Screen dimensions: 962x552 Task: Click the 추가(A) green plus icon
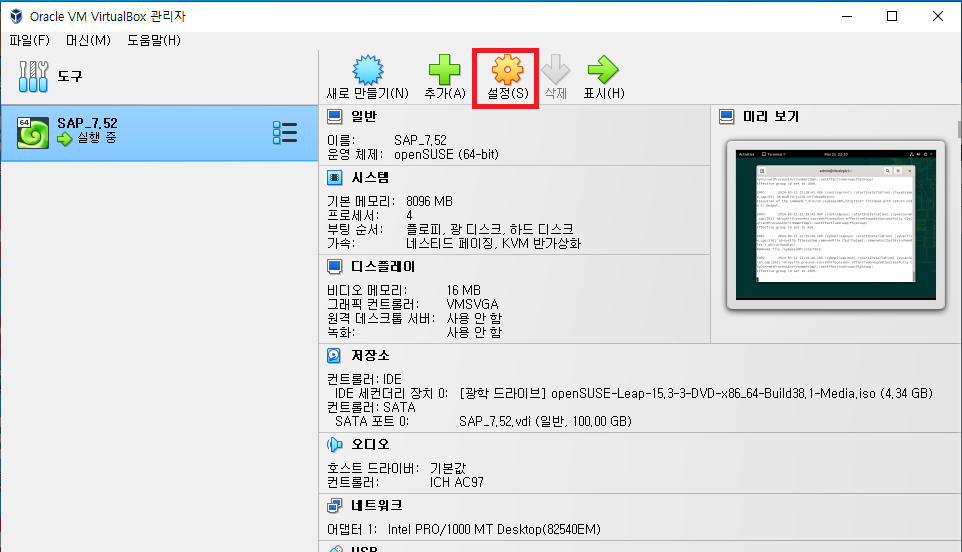coord(444,70)
